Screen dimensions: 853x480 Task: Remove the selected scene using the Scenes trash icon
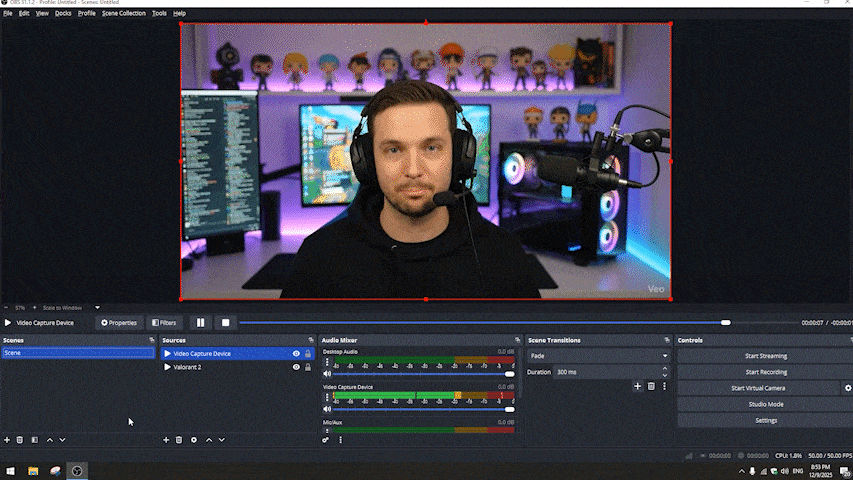[x=20, y=440]
